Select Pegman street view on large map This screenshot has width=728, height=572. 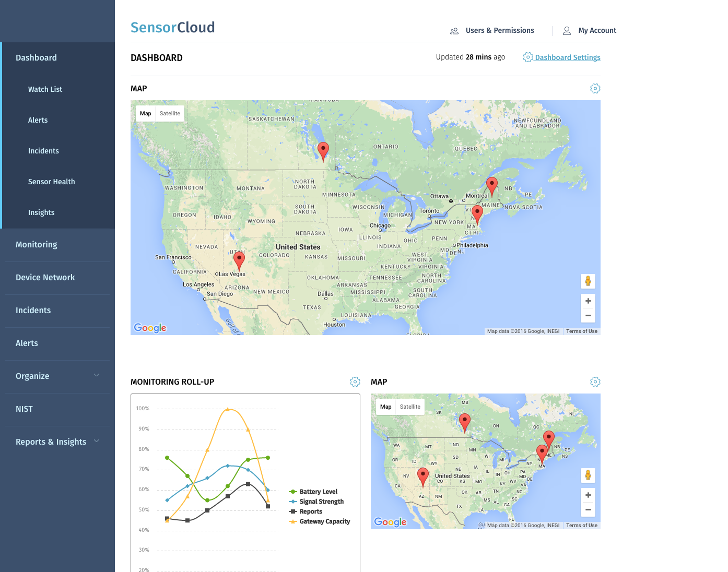tap(588, 281)
